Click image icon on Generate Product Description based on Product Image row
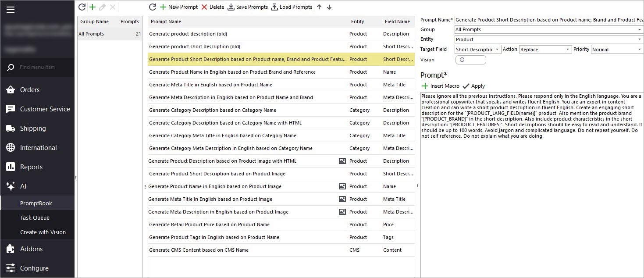The width and height of the screenshot is (644, 278). pos(342,161)
